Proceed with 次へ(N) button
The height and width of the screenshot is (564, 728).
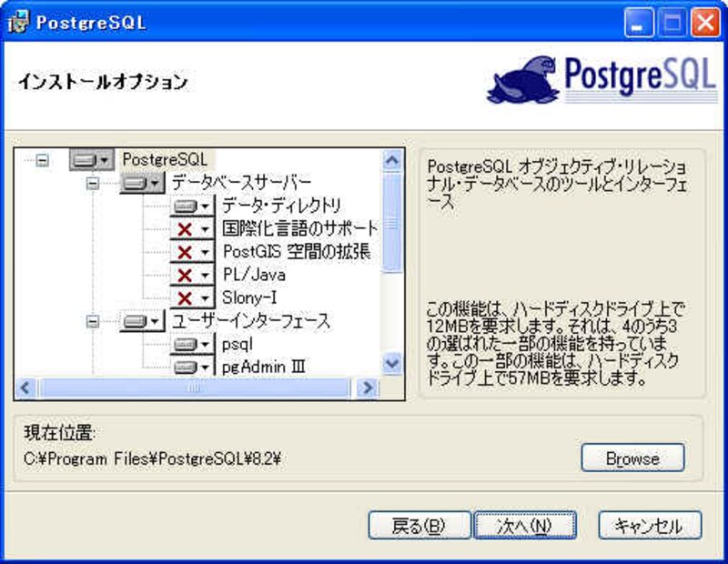525,526
